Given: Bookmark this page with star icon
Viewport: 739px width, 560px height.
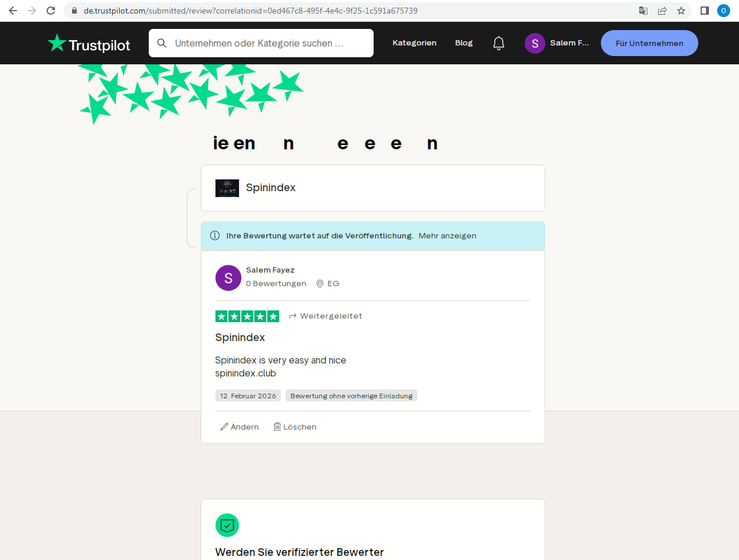Looking at the screenshot, I should (681, 11).
